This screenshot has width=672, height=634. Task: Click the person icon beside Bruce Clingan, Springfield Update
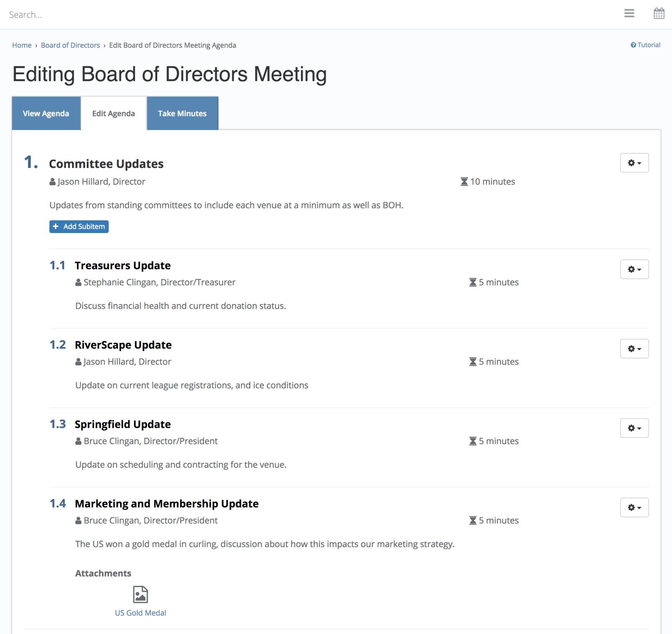[x=78, y=441]
